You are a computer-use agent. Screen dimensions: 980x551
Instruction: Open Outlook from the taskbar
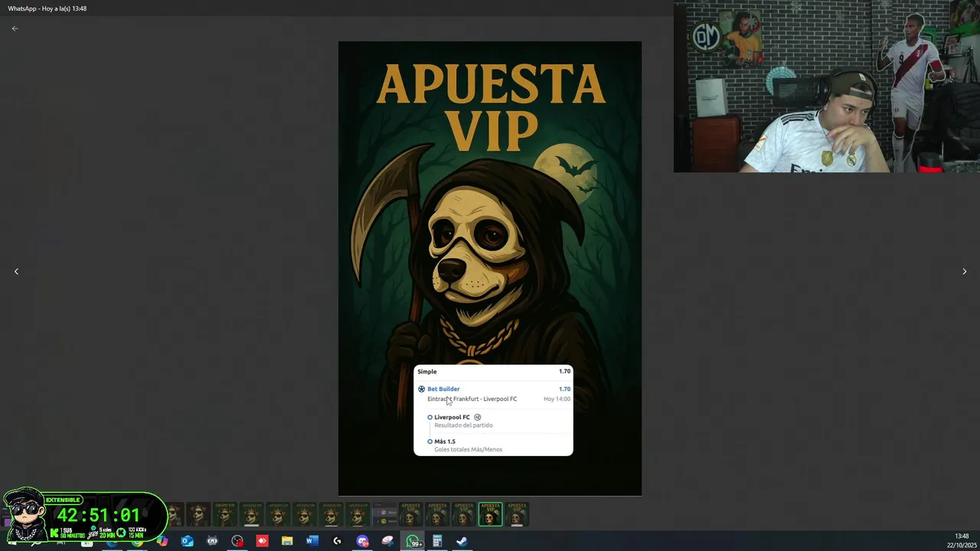[x=188, y=541]
